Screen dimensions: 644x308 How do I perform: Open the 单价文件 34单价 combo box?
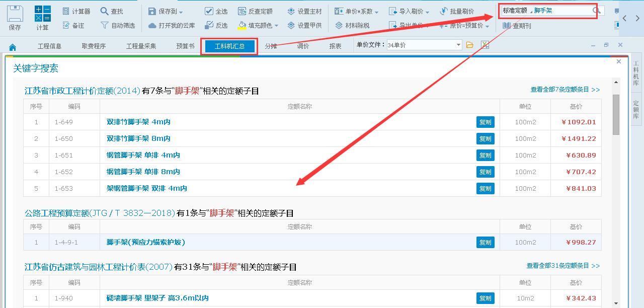click(424, 45)
